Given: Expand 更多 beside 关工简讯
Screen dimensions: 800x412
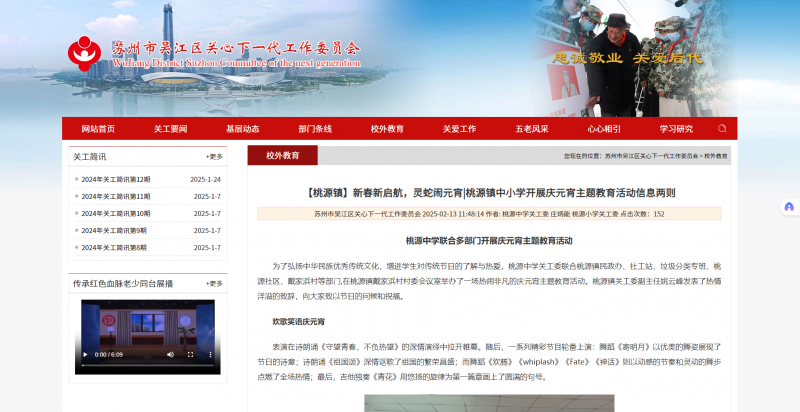Looking at the screenshot, I should pos(214,156).
